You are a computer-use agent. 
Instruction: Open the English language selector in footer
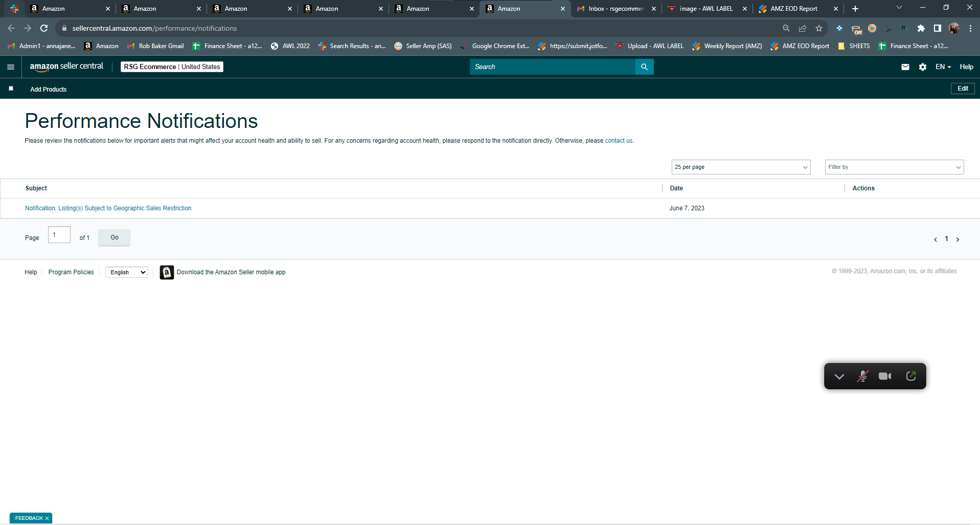[x=127, y=272]
